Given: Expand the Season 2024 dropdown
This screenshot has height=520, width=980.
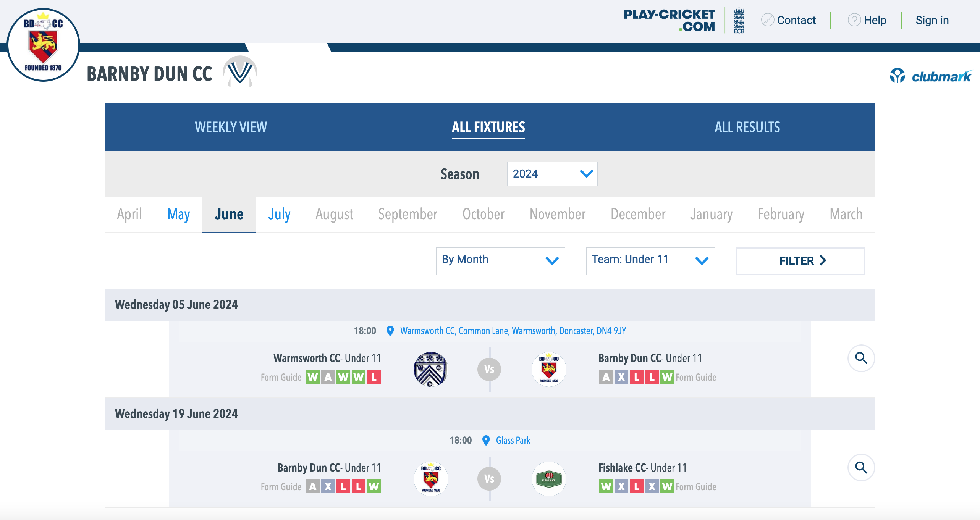Looking at the screenshot, I should [552, 174].
